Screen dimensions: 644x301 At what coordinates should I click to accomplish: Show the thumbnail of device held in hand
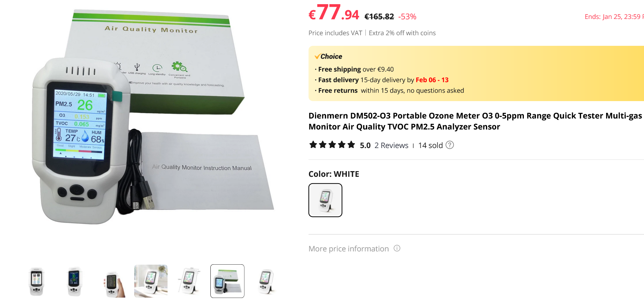click(x=113, y=281)
